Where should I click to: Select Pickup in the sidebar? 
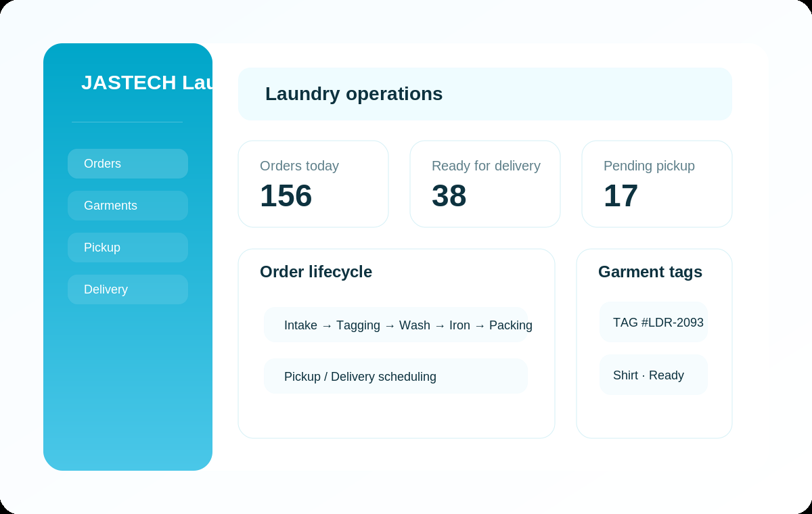click(x=128, y=248)
